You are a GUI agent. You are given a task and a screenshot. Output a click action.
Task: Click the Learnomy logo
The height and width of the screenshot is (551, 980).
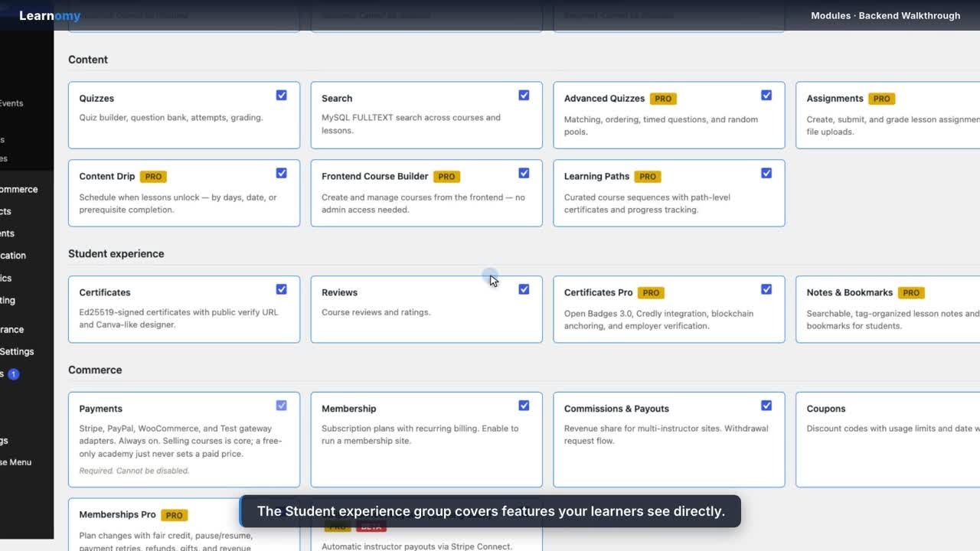tap(50, 15)
